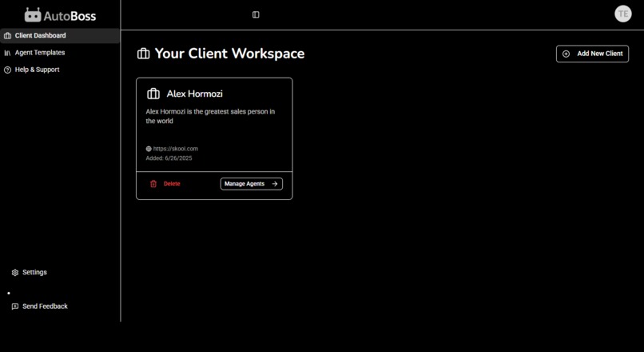Open Client Dashboard in the sidebar
The width and height of the screenshot is (644, 352).
tap(60, 36)
